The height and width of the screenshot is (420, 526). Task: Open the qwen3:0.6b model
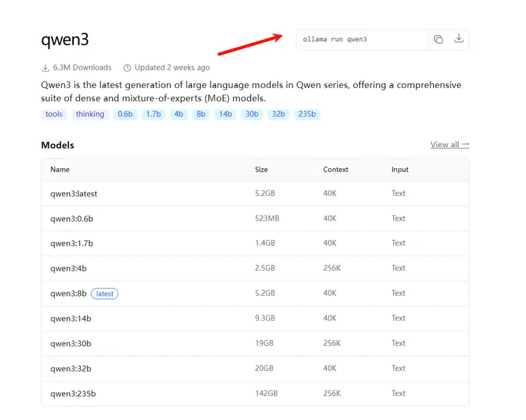pyautogui.click(x=72, y=219)
